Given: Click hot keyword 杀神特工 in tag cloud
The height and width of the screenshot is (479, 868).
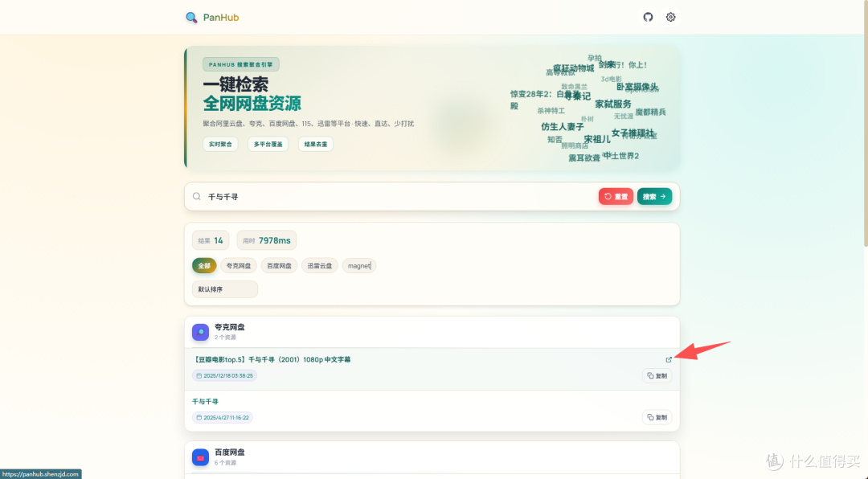Looking at the screenshot, I should pos(551,111).
